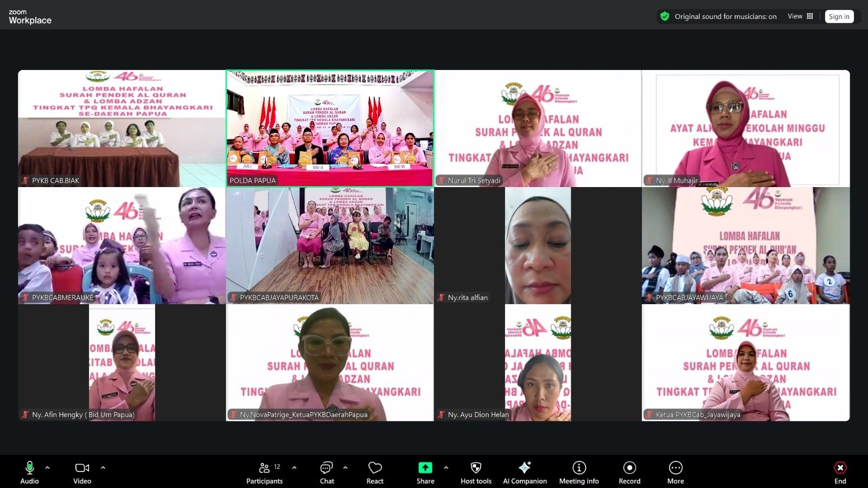Expand the video options arrow
The image size is (868, 488).
tap(103, 467)
